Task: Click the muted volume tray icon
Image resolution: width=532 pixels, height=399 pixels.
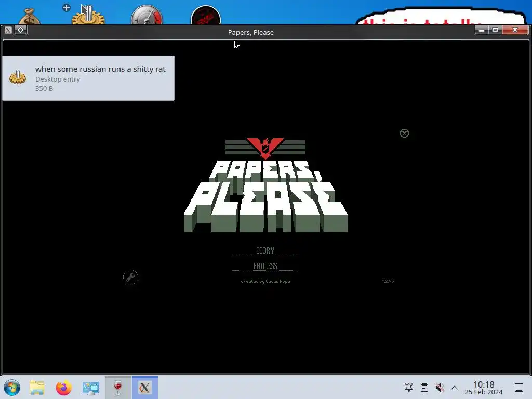Action: (440, 388)
